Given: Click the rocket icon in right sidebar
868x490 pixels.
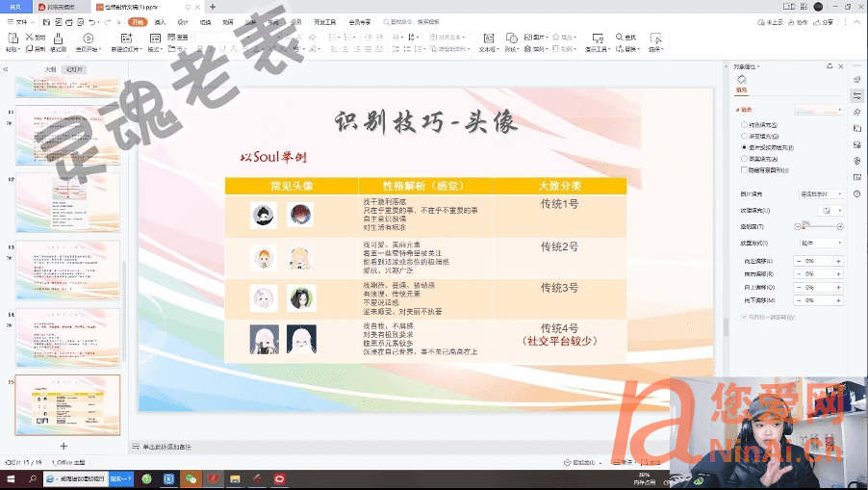Looking at the screenshot, I should 856,80.
